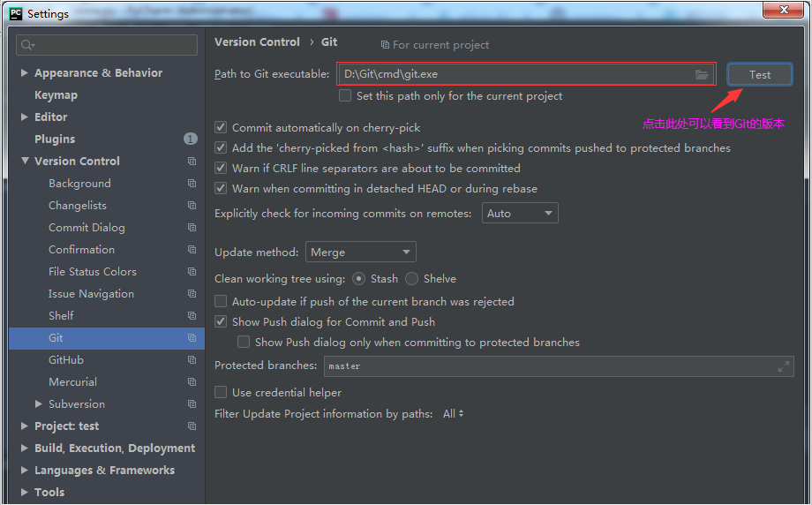This screenshot has width=812, height=505.
Task: Click the Plugins update badge showing 1
Action: point(190,139)
